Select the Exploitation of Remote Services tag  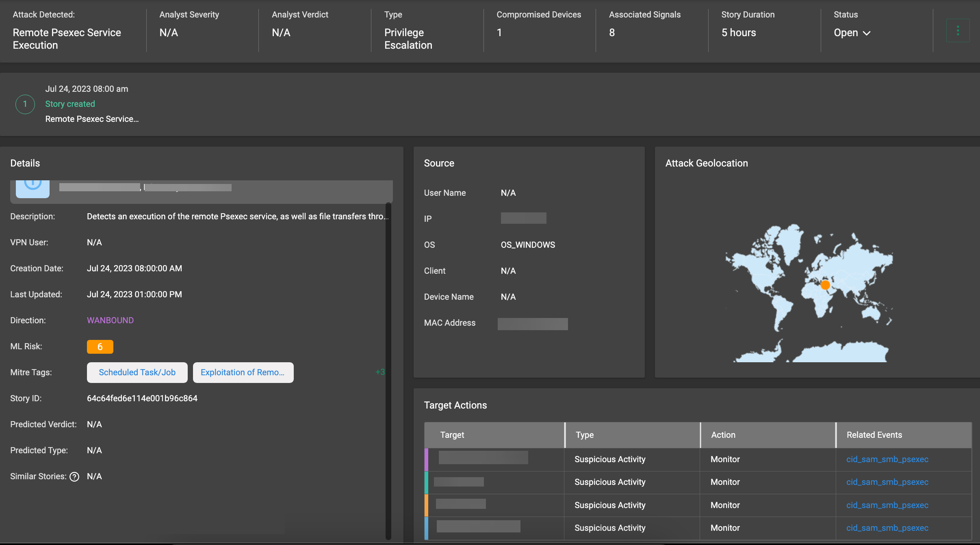243,372
